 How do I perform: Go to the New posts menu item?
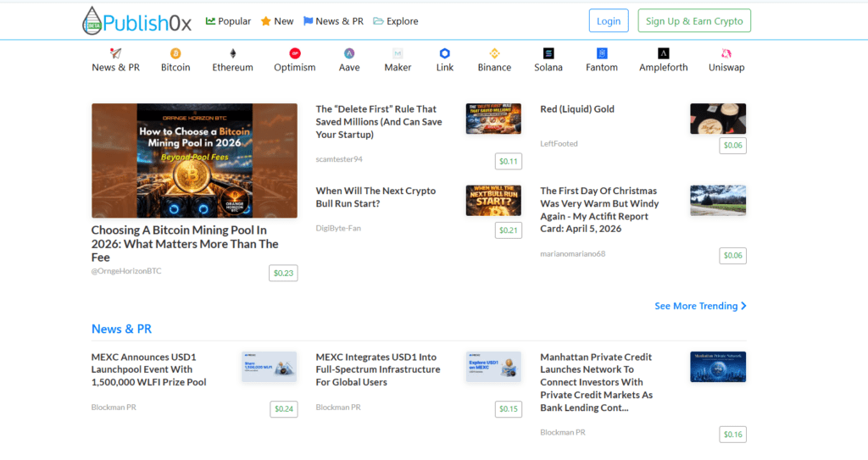click(x=277, y=21)
